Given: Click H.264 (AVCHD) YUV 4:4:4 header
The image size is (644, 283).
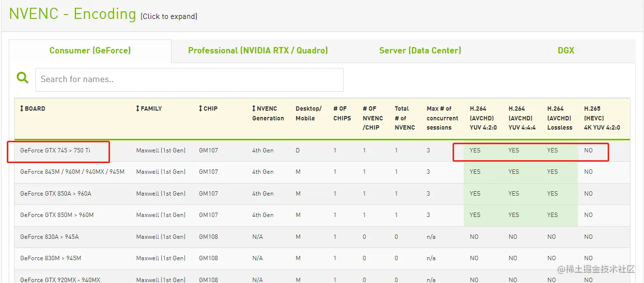Looking at the screenshot, I should tap(522, 118).
